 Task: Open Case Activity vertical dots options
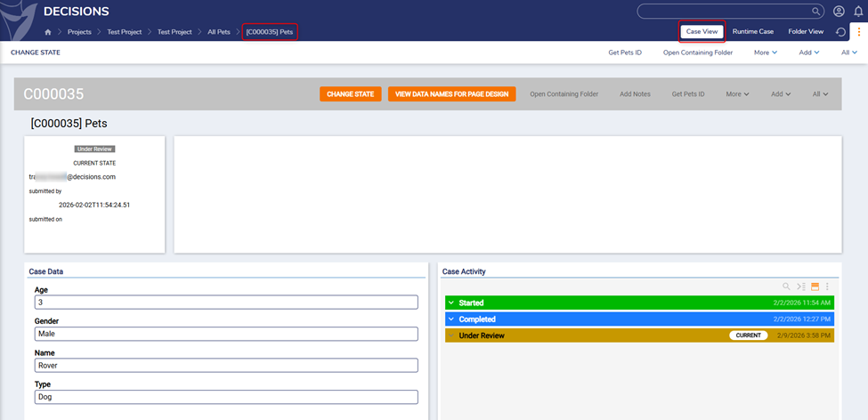click(x=827, y=287)
